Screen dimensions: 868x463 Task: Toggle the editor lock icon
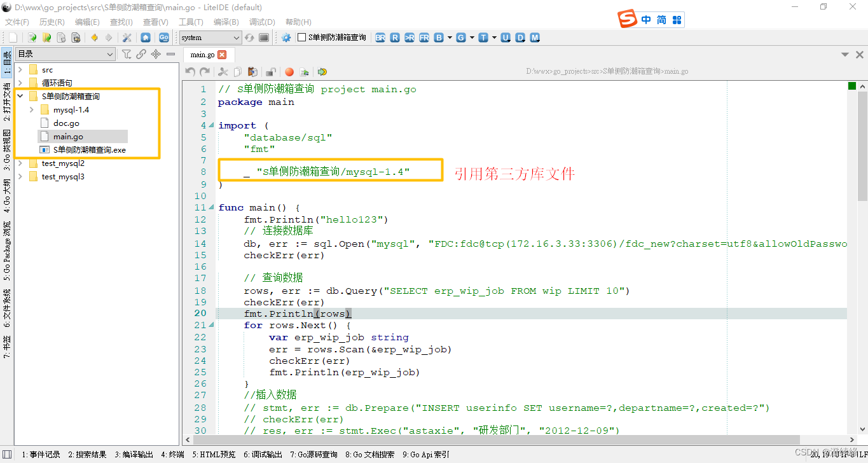(271, 72)
